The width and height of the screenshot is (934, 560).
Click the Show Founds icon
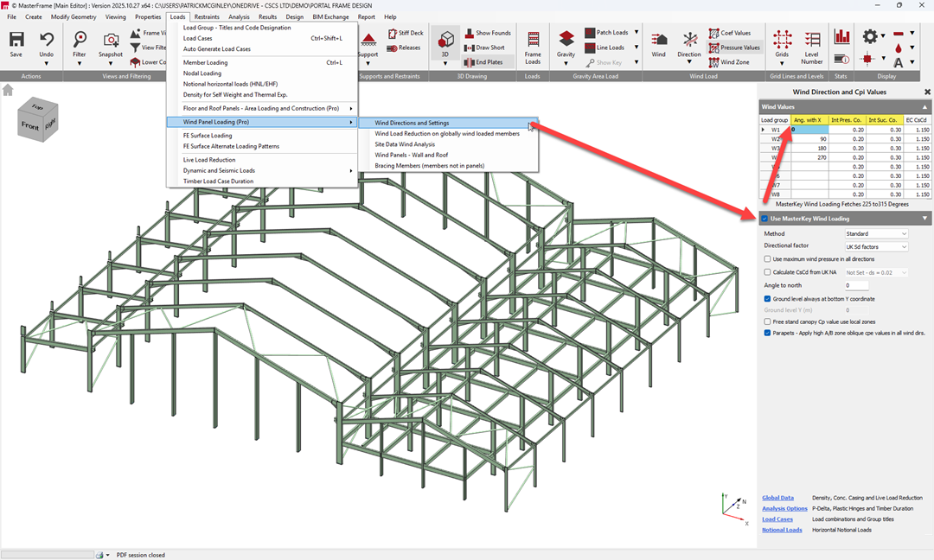[x=470, y=33]
